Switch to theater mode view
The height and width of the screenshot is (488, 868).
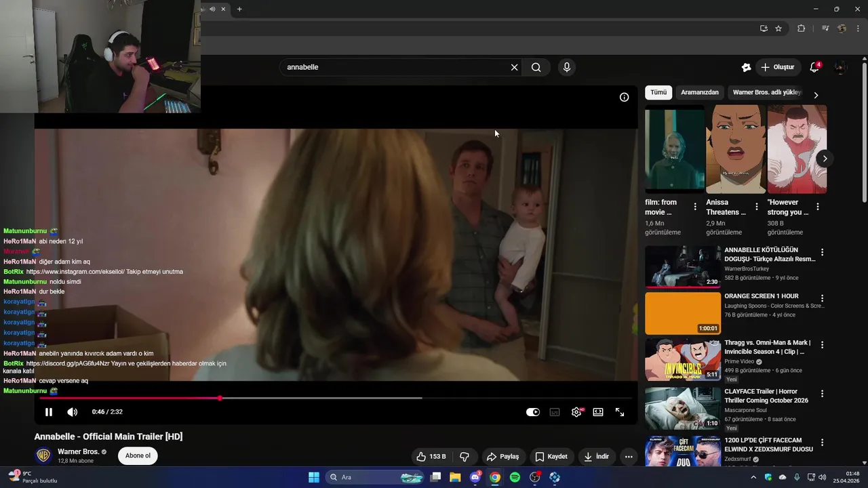pos(598,412)
